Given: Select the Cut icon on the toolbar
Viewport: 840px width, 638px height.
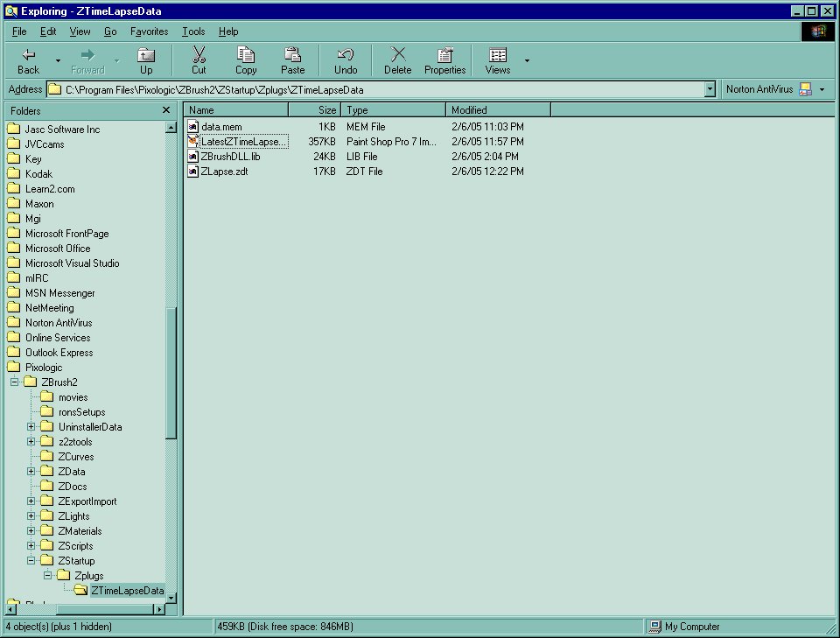Looking at the screenshot, I should (x=199, y=54).
